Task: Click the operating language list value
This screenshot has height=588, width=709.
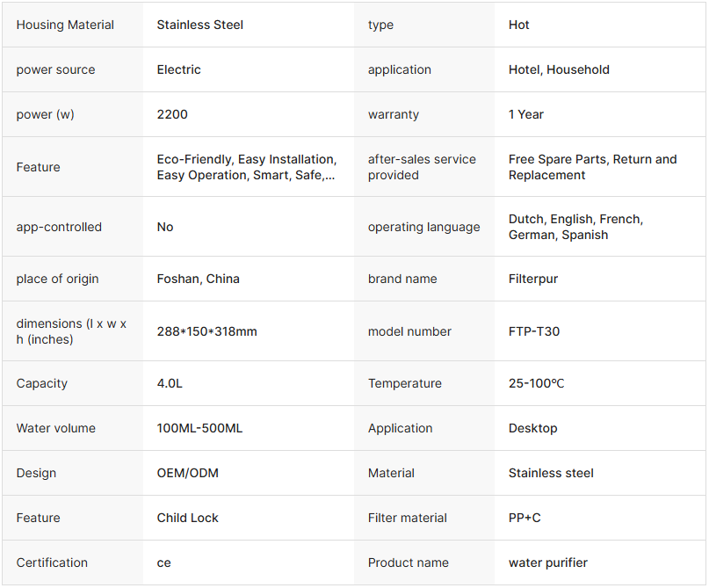Action: 575,227
